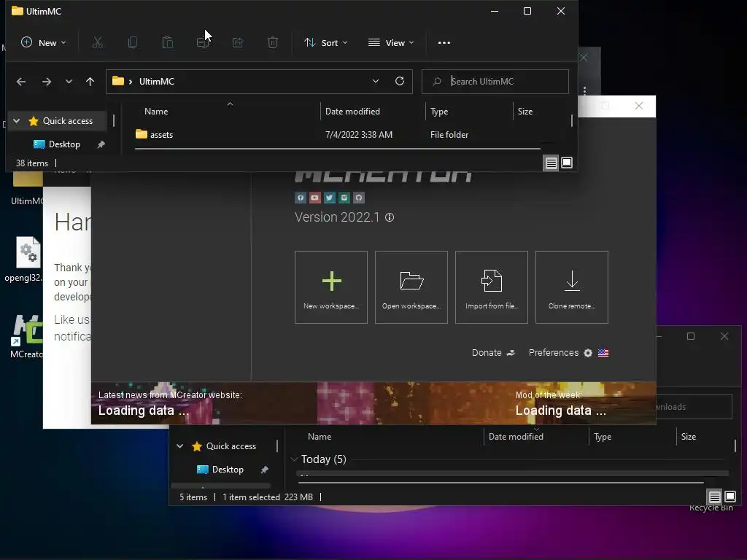The width and height of the screenshot is (747, 560).
Task: Go forward with the right arrow
Action: click(46, 82)
